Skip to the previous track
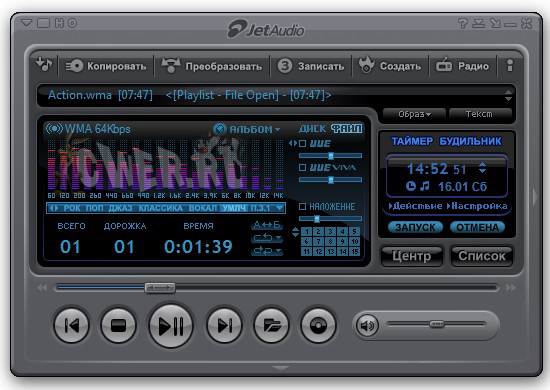Image resolution: width=550 pixels, height=390 pixels. pyautogui.click(x=72, y=325)
